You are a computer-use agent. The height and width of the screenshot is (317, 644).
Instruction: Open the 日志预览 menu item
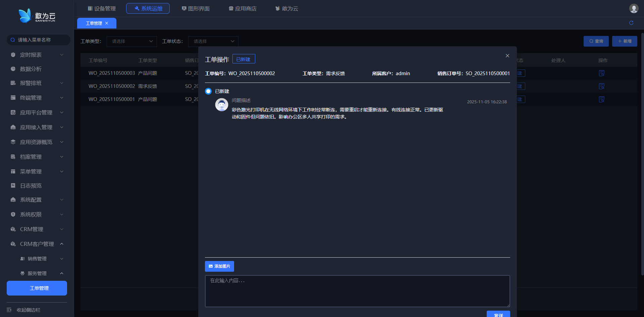pos(31,186)
